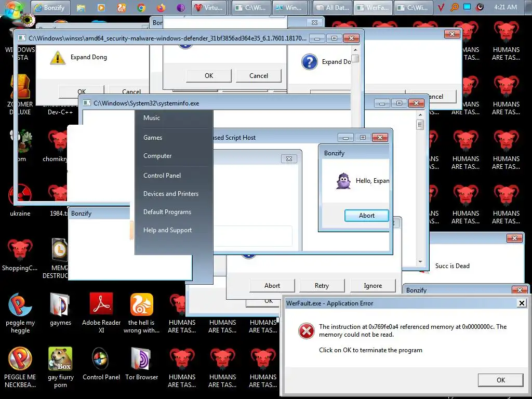Open the speaker volume tray icon
Screen dimensions: 532x399
480,7
